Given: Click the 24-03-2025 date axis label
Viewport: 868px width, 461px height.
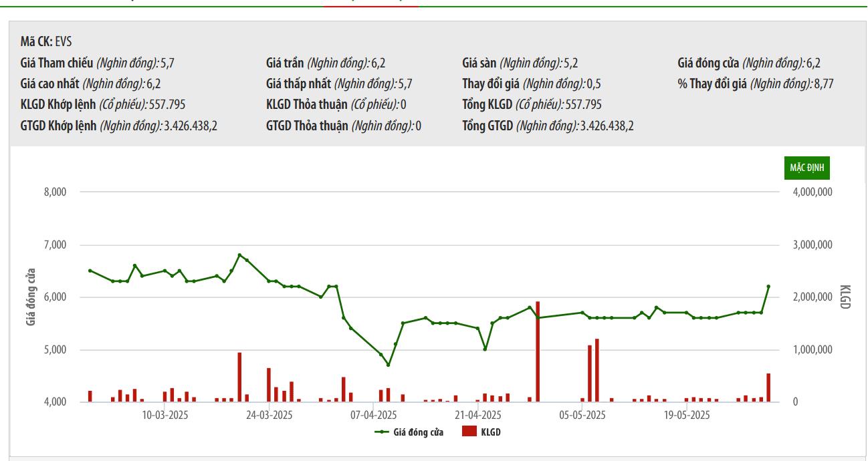Looking at the screenshot, I should 269,415.
